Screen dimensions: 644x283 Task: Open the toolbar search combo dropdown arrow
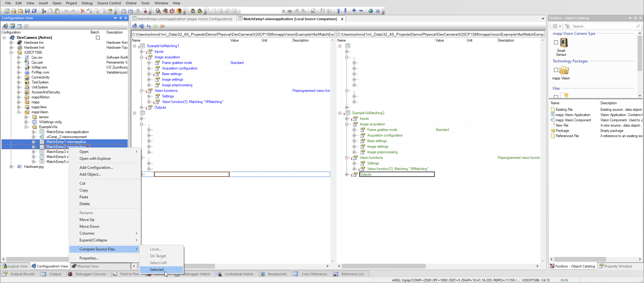tap(283, 11)
